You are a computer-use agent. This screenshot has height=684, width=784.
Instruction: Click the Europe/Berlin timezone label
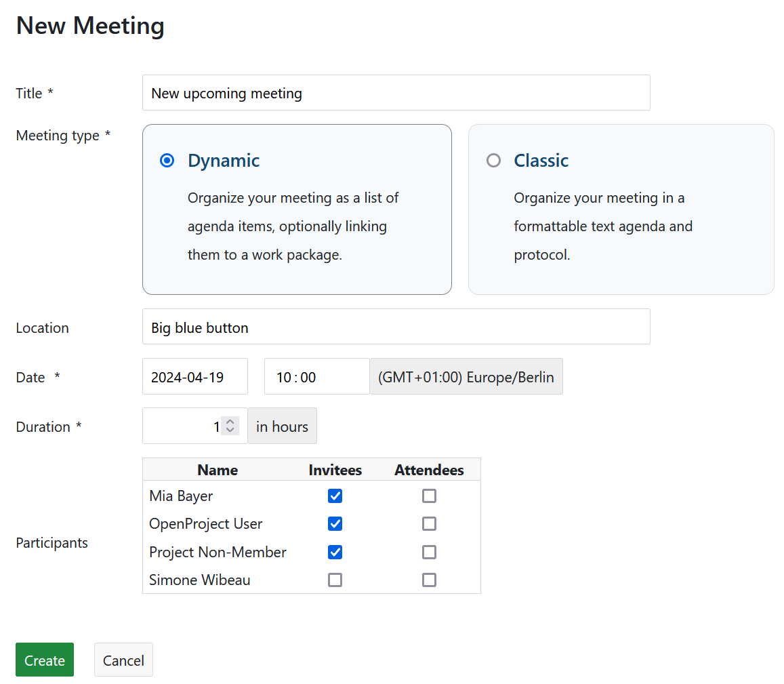pos(466,377)
